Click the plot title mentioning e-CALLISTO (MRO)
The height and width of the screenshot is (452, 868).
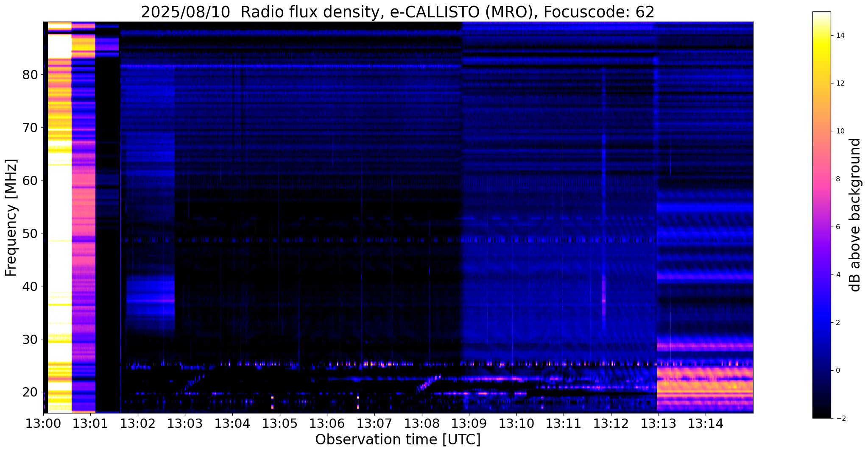pos(398,12)
